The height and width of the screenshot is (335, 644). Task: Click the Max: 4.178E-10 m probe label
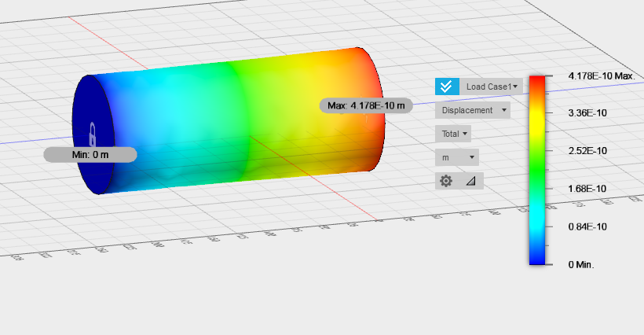tap(366, 105)
